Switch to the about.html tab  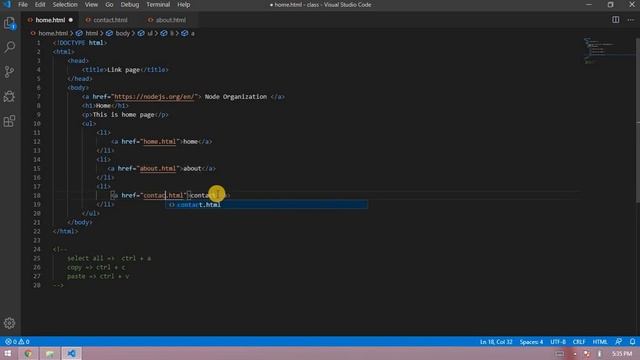click(x=170, y=20)
